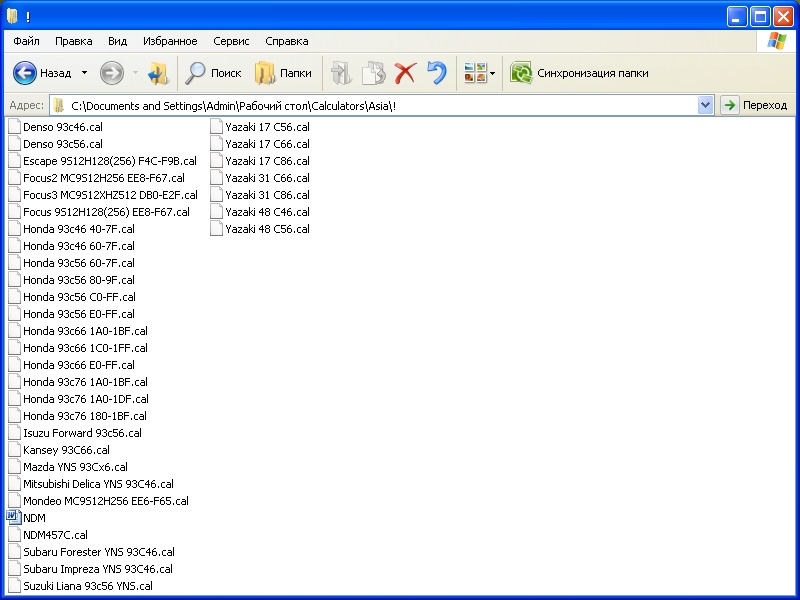Select Honda 93c66 1C0-1FF.cal file

78,348
